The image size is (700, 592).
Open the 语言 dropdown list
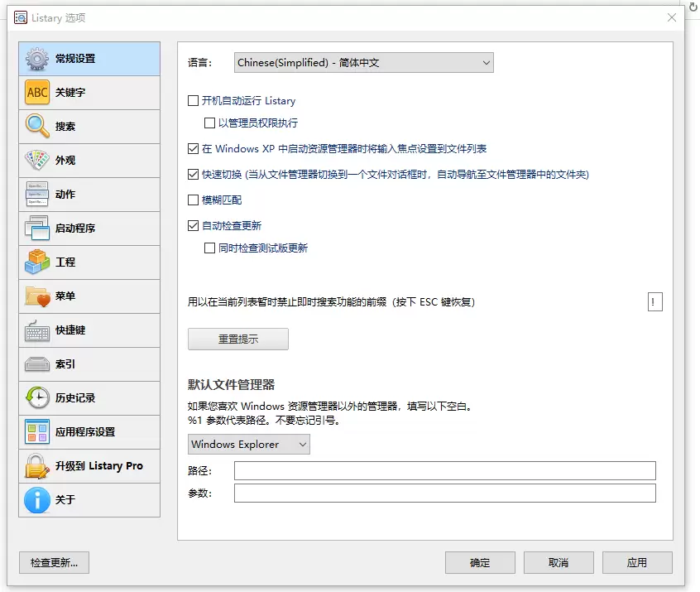pos(364,63)
